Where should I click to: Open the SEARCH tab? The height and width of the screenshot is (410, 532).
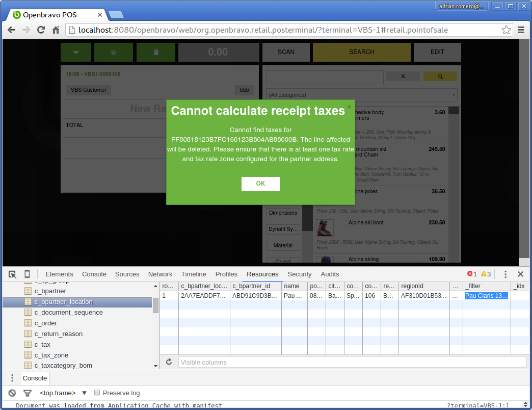pos(362,52)
